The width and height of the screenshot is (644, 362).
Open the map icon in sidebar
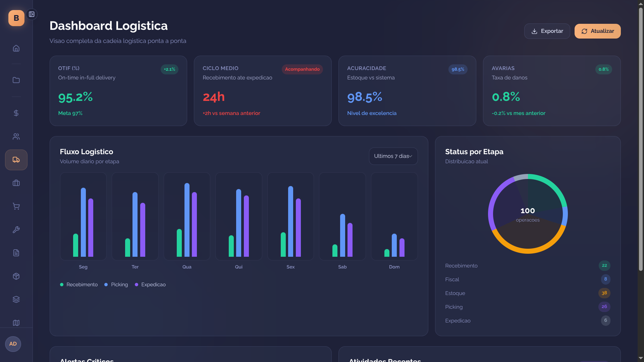click(x=16, y=323)
